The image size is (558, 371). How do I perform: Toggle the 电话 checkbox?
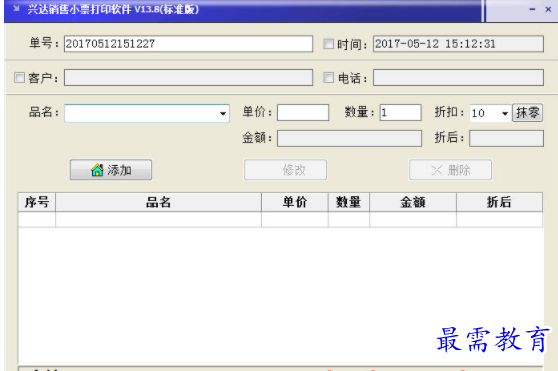point(328,78)
